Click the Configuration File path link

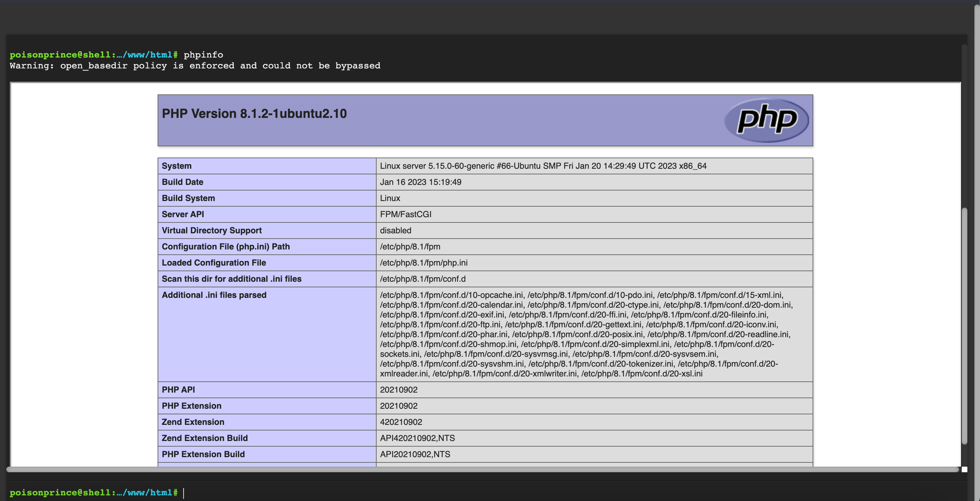tap(409, 246)
